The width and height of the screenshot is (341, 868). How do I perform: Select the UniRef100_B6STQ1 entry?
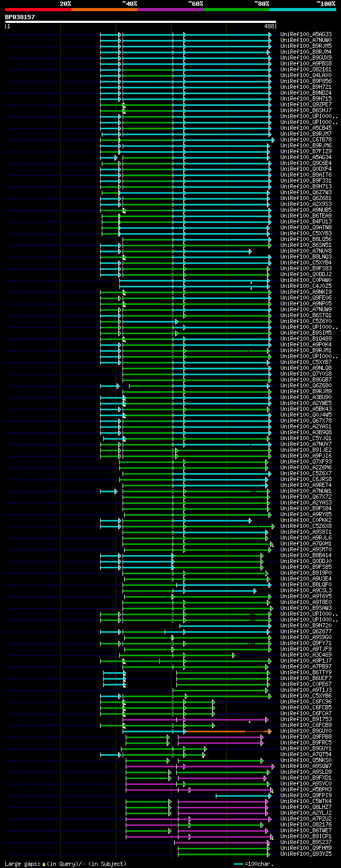click(x=306, y=315)
